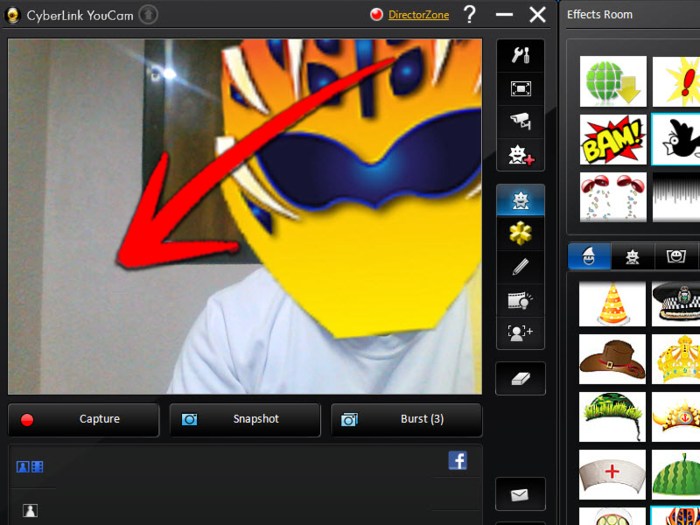This screenshot has height=525, width=700.
Task: Open the help question mark icon
Action: coord(469,14)
